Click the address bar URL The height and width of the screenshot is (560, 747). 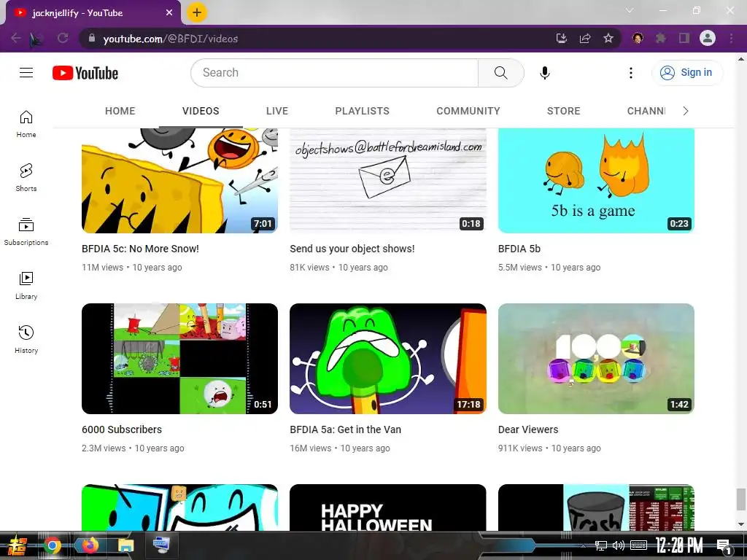point(171,39)
